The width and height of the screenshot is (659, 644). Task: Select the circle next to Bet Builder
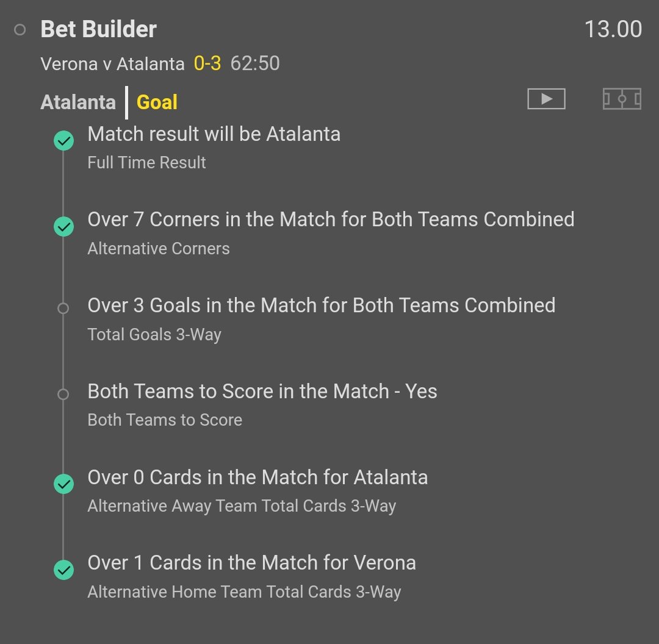(20, 30)
